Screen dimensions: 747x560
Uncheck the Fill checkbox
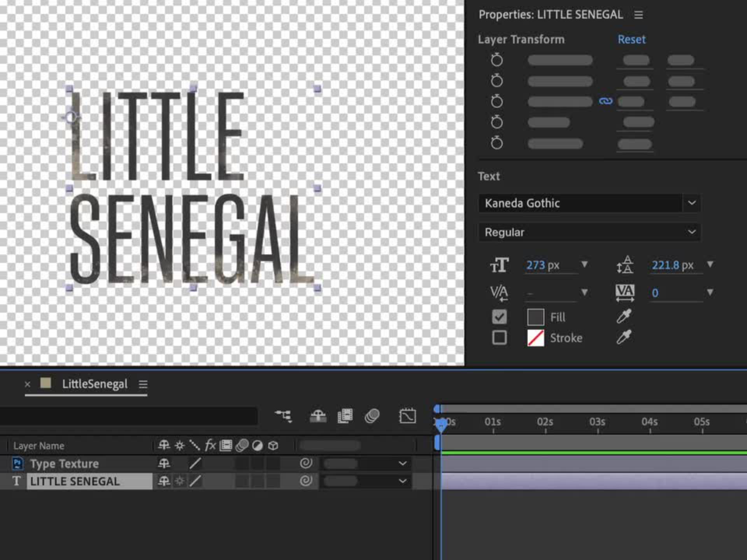(499, 317)
